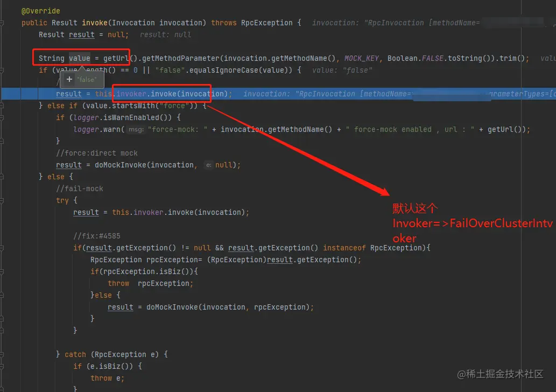Toggle the fold marker at the try line
Screen dimensions: 556x392
(x=2, y=200)
